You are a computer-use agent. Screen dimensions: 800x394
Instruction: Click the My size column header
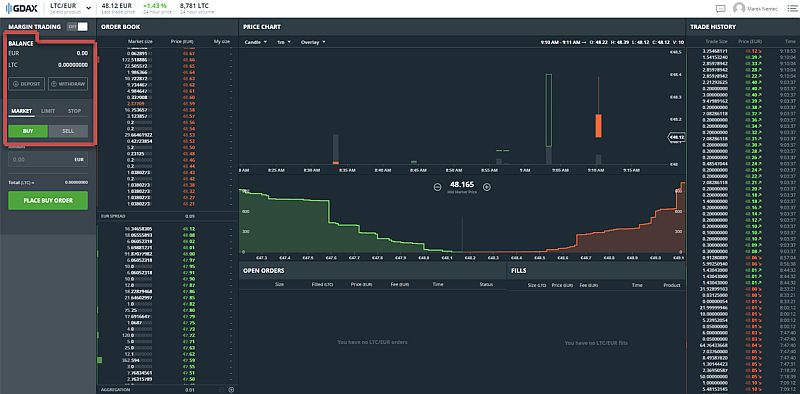pos(222,41)
